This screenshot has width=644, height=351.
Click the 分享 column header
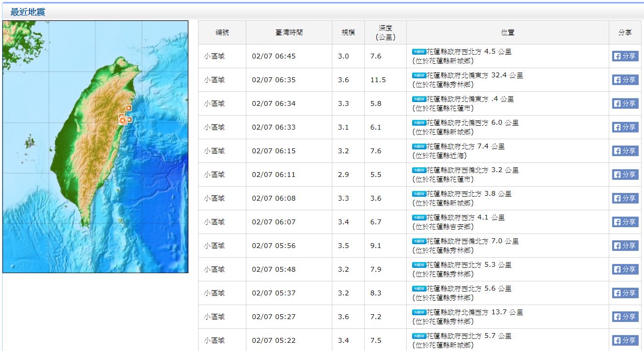tap(625, 32)
